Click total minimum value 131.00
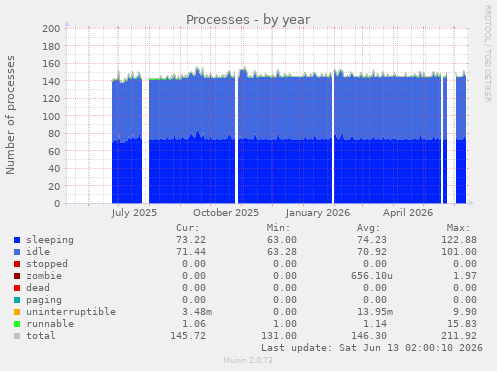The image size is (497, 371). (x=279, y=336)
